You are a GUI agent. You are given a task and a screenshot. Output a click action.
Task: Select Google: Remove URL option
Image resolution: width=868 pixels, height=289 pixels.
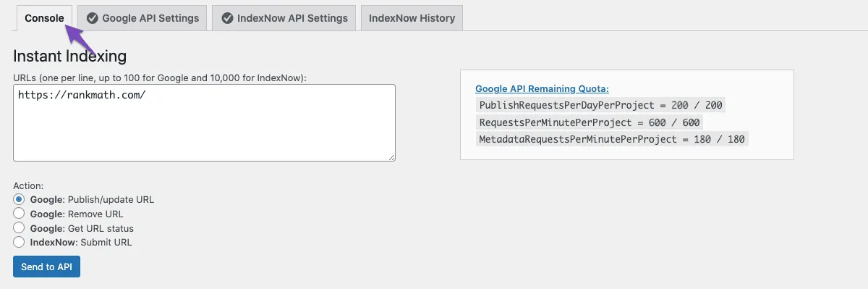point(20,214)
